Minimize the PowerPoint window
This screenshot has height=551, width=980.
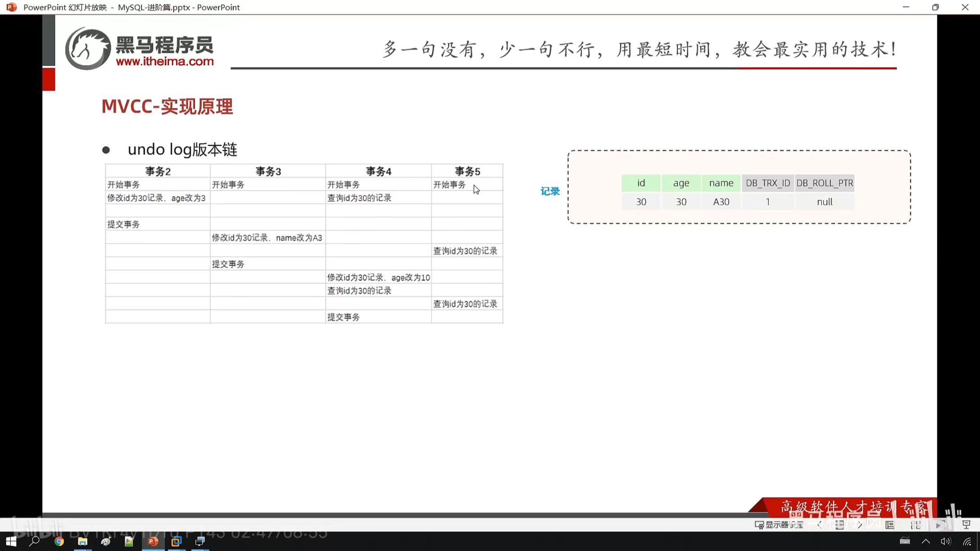tap(906, 7)
